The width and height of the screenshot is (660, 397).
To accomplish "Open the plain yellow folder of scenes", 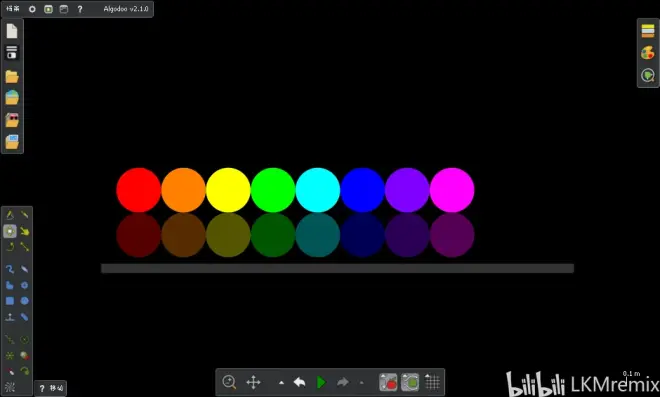I will click(x=12, y=77).
